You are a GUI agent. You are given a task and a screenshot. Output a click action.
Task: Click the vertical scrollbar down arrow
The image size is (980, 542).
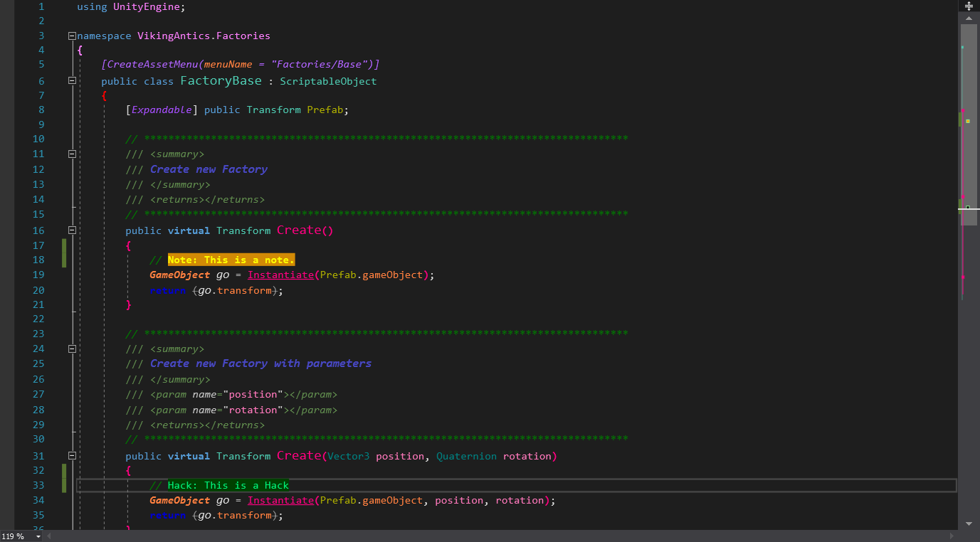pos(969,524)
